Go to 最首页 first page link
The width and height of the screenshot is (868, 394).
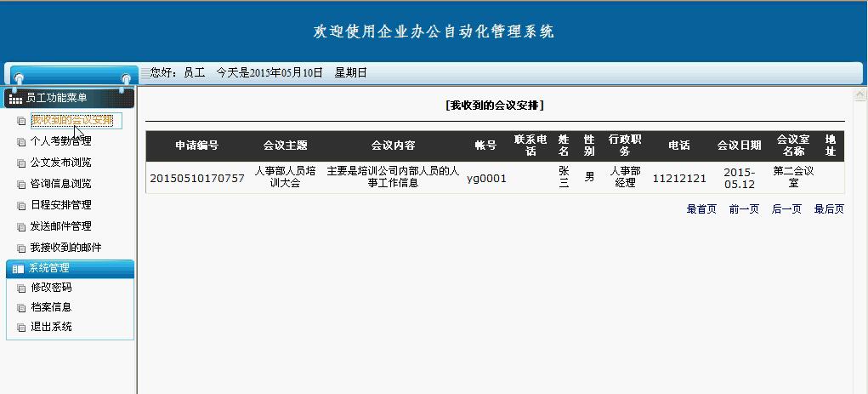coord(701,209)
